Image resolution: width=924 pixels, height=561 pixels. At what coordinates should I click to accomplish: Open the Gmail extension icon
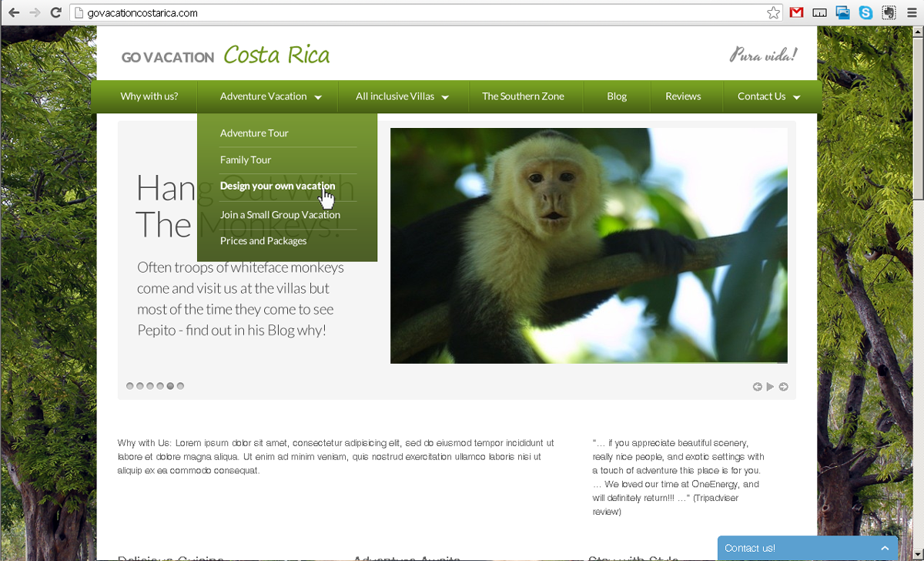796,12
